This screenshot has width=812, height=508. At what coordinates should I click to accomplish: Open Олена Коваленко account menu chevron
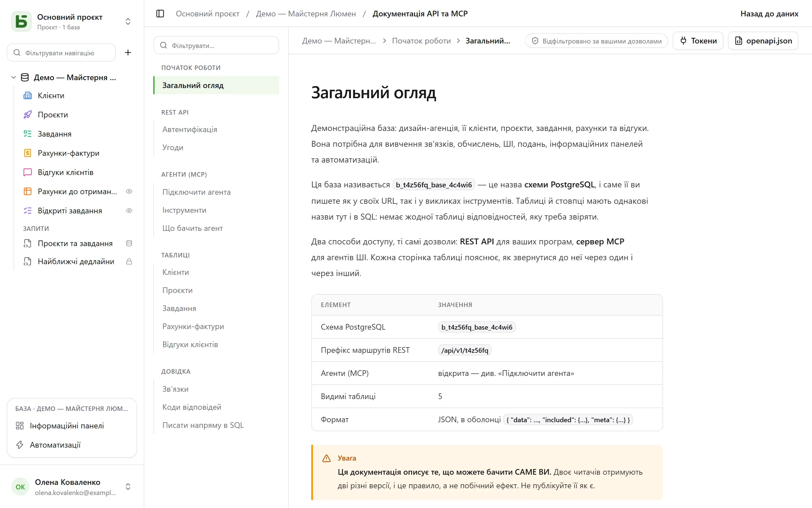tap(128, 487)
